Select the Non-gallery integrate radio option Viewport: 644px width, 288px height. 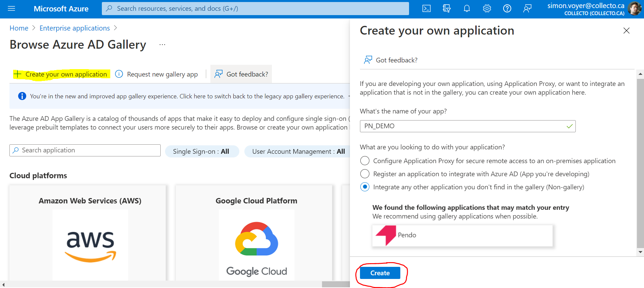pos(365,187)
